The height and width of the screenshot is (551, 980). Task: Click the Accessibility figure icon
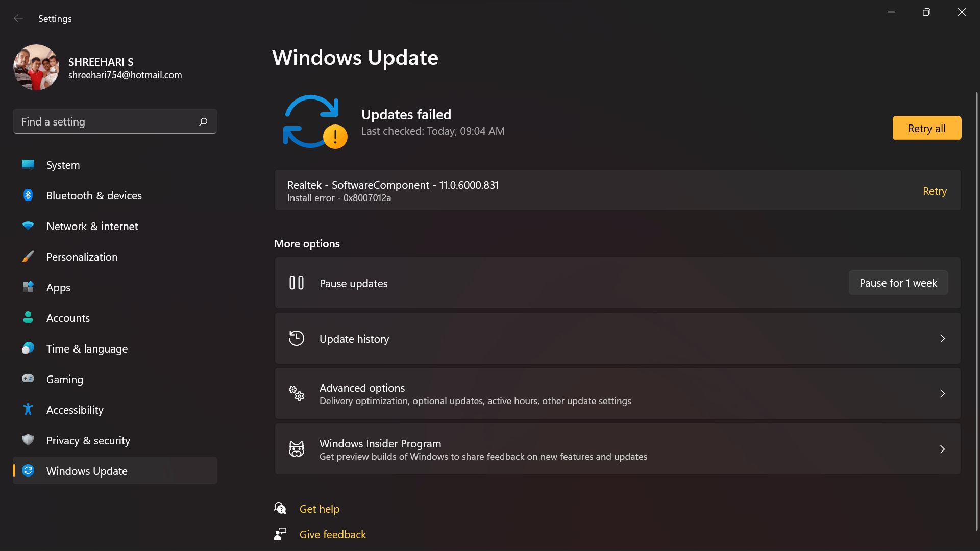[28, 409]
